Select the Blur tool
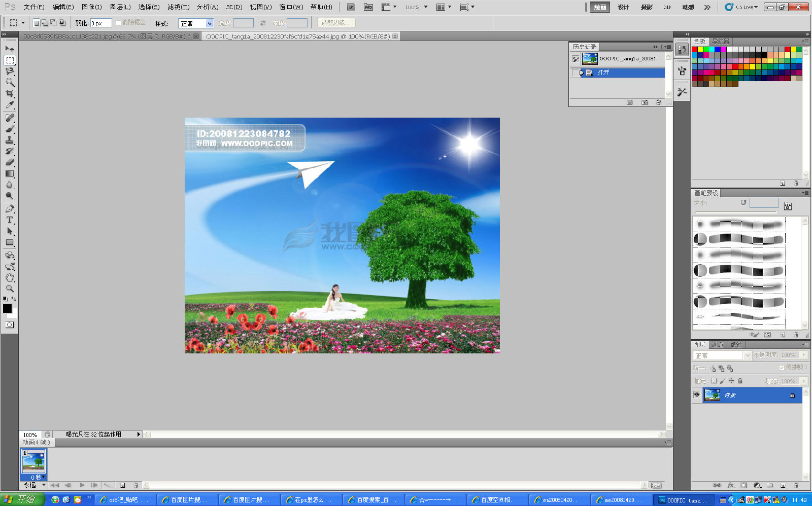Image resolution: width=812 pixels, height=506 pixels. coord(10,185)
